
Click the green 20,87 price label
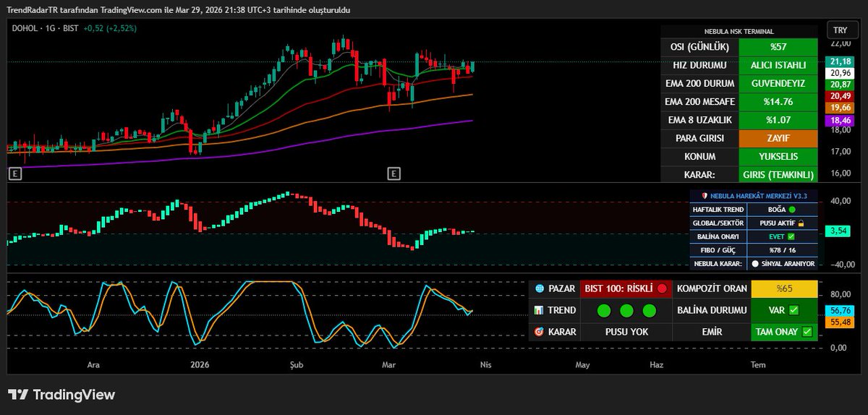841,85
